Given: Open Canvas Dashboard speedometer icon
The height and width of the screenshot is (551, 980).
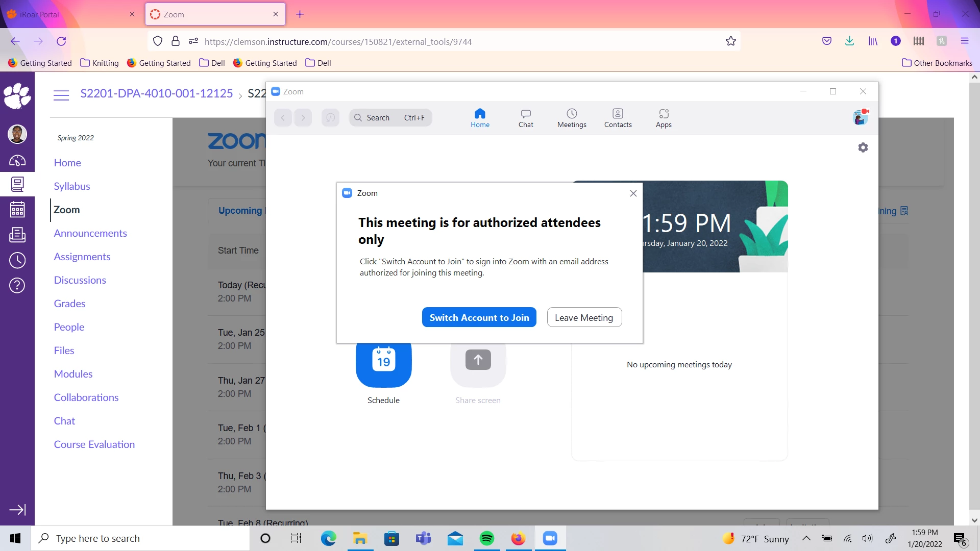Looking at the screenshot, I should [17, 161].
